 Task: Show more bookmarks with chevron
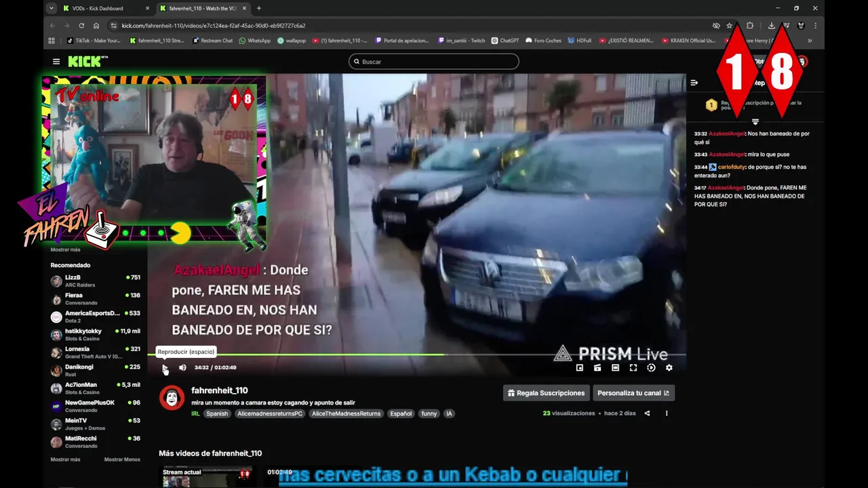809,41
